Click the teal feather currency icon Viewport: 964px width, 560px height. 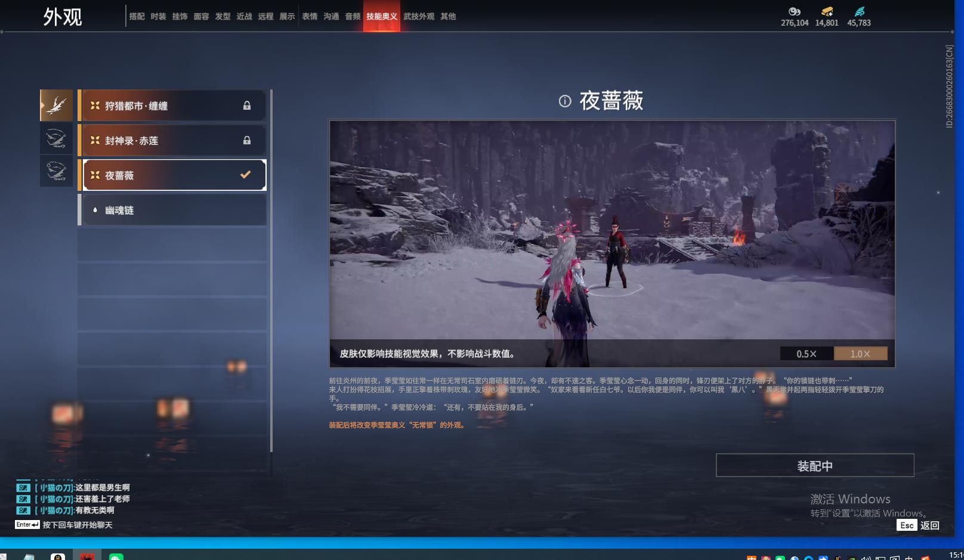coord(859,11)
